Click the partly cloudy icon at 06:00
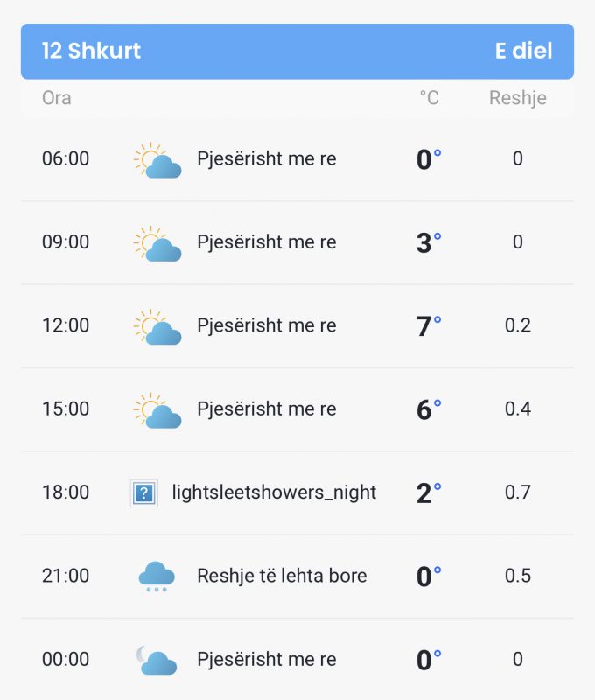595x700 pixels. pyautogui.click(x=157, y=160)
